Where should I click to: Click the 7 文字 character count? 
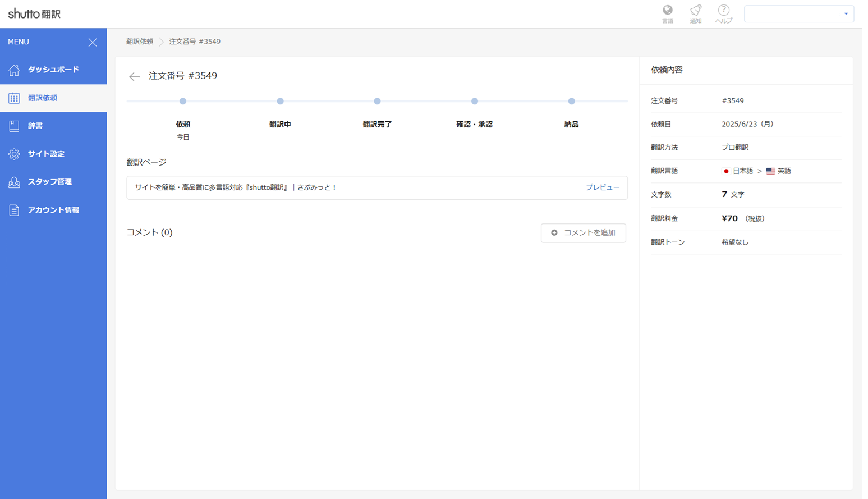pyautogui.click(x=733, y=194)
